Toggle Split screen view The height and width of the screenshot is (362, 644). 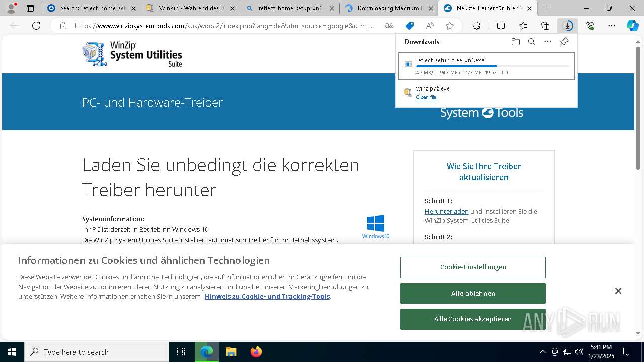coord(501,26)
